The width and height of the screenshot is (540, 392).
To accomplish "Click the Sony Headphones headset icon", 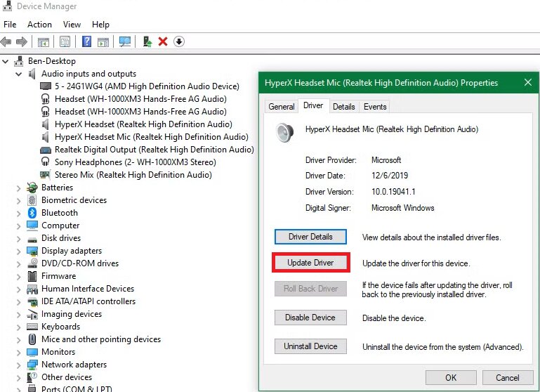I will 45,162.
